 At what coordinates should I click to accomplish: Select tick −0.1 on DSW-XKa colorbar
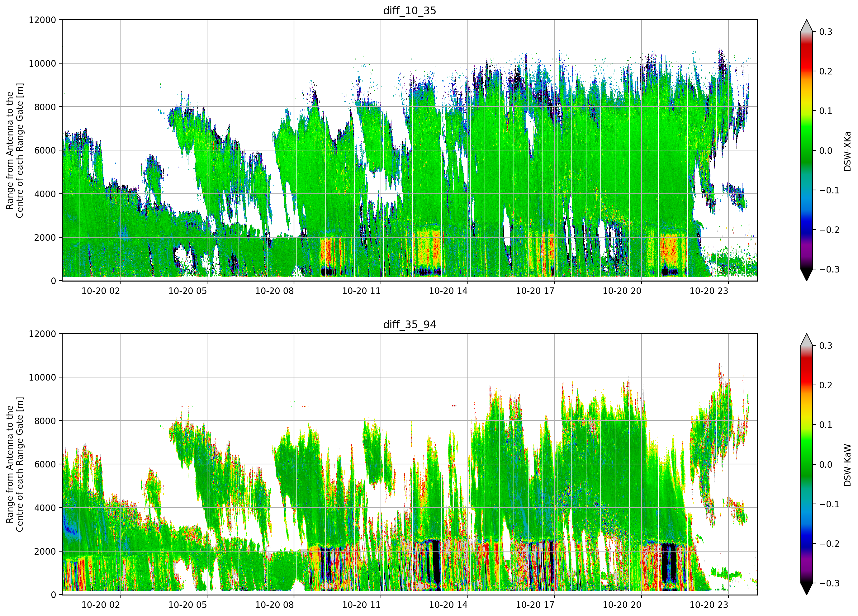(x=829, y=190)
